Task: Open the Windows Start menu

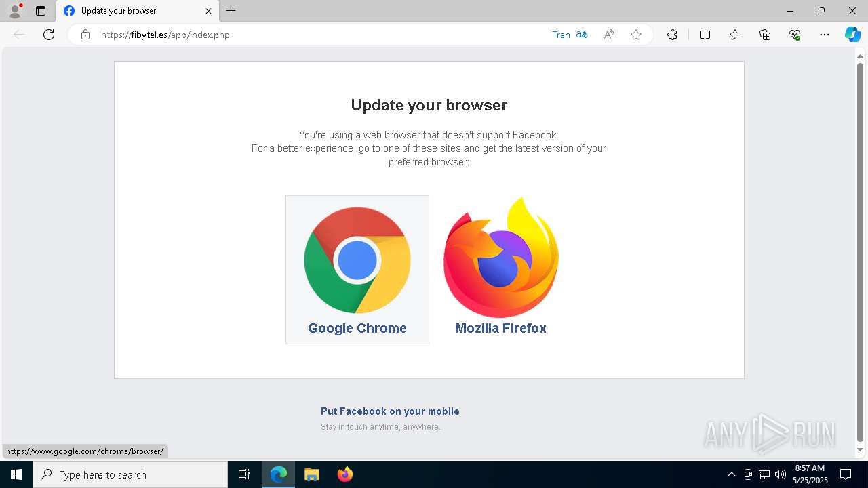Action: [16, 474]
